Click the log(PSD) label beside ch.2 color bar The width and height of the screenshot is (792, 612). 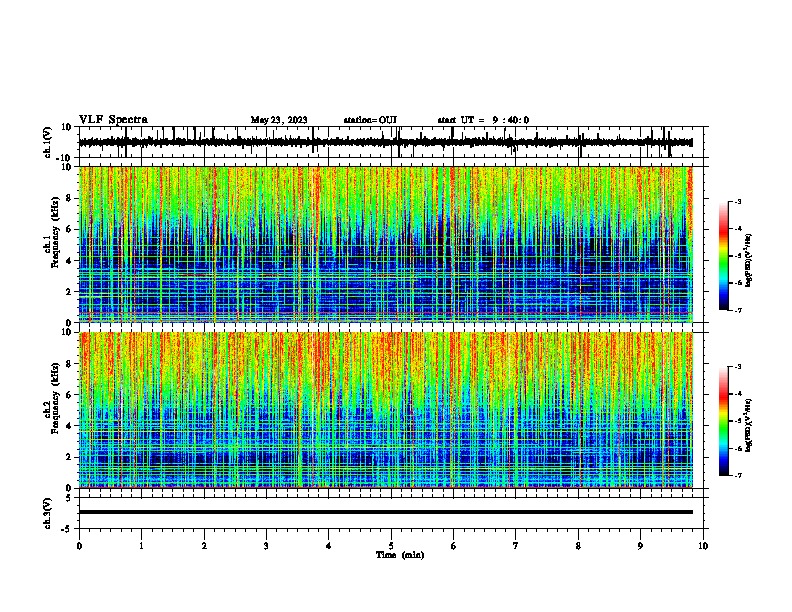(x=749, y=425)
